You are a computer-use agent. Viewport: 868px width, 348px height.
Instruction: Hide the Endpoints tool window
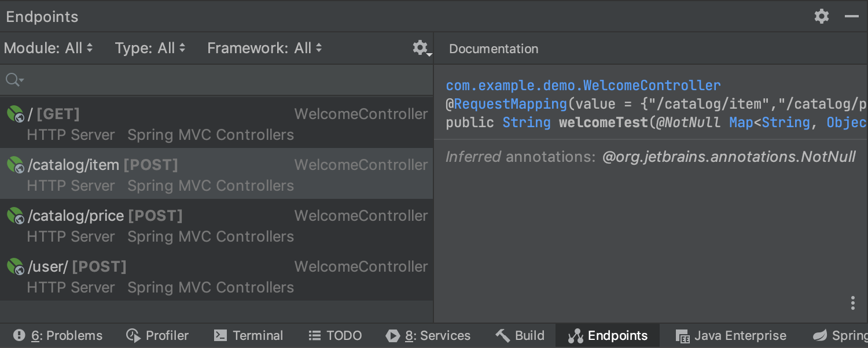(x=852, y=16)
